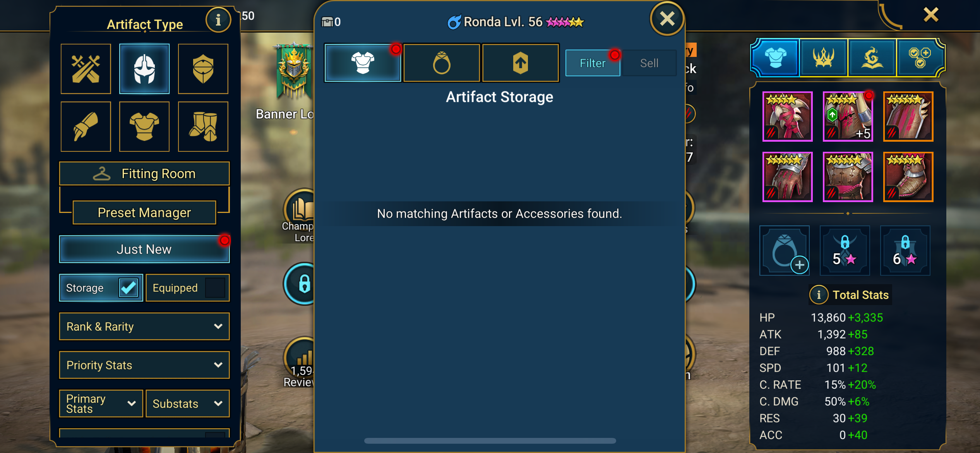The image size is (980, 453).
Task: Expand the Rank & Rarity dropdown
Action: (144, 326)
